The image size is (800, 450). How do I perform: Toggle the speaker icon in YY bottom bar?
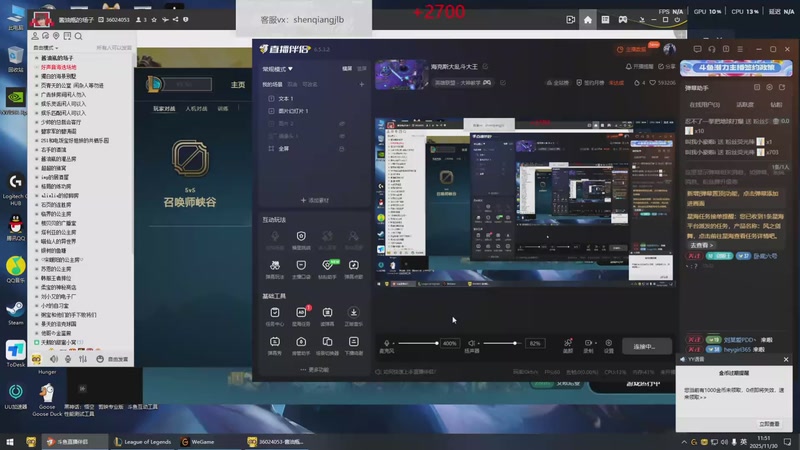(54, 359)
